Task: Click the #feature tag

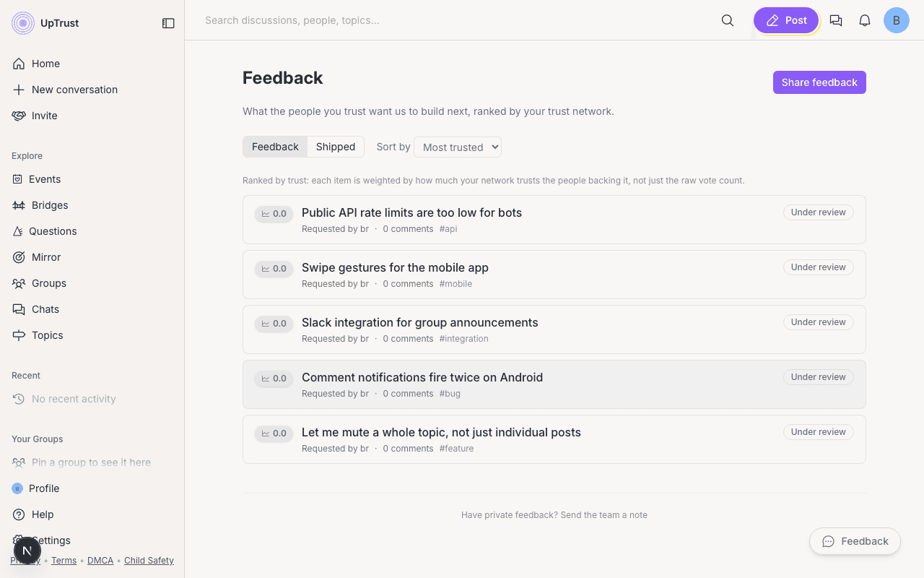Action: [456, 449]
